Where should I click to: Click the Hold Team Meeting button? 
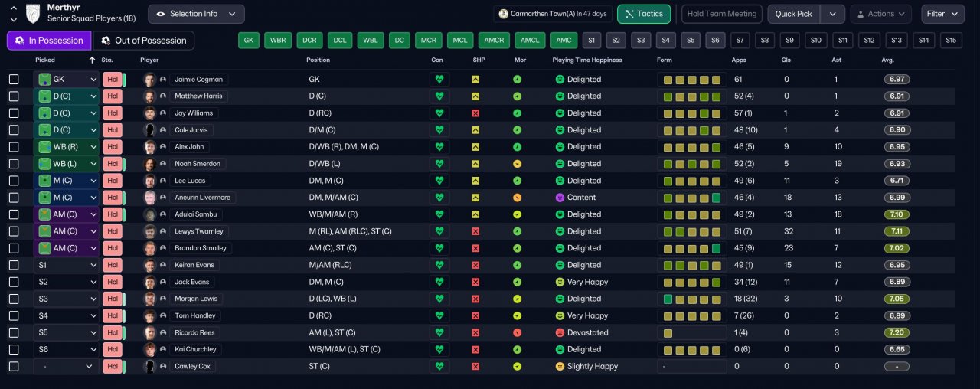point(720,14)
